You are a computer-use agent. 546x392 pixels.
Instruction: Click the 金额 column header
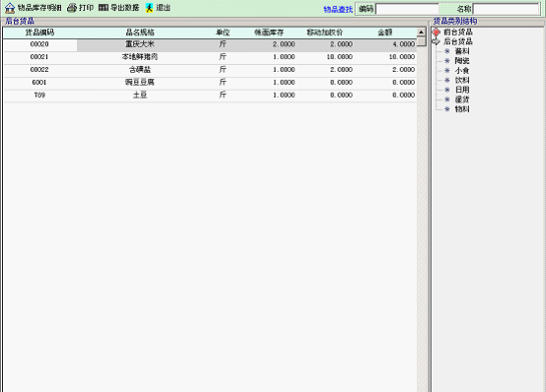[x=385, y=33]
